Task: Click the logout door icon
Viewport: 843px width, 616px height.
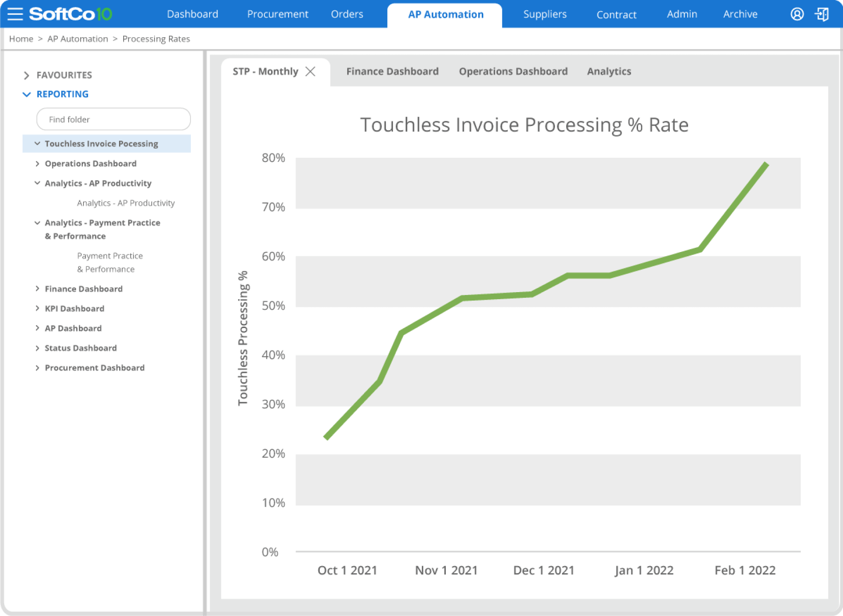Action: [822, 14]
